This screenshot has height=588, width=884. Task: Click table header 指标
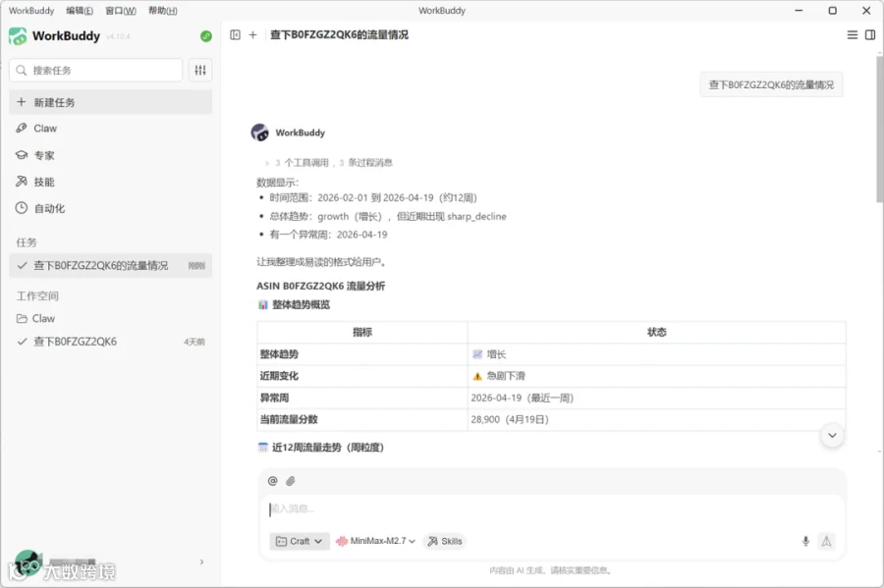(362, 333)
